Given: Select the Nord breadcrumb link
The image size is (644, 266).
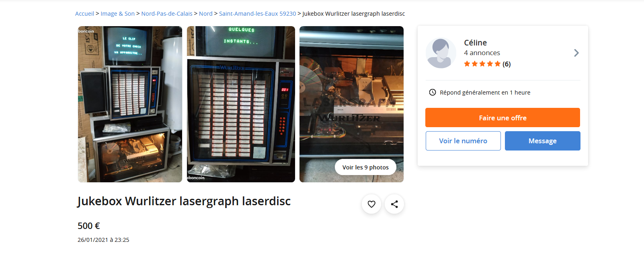Looking at the screenshot, I should click(206, 14).
